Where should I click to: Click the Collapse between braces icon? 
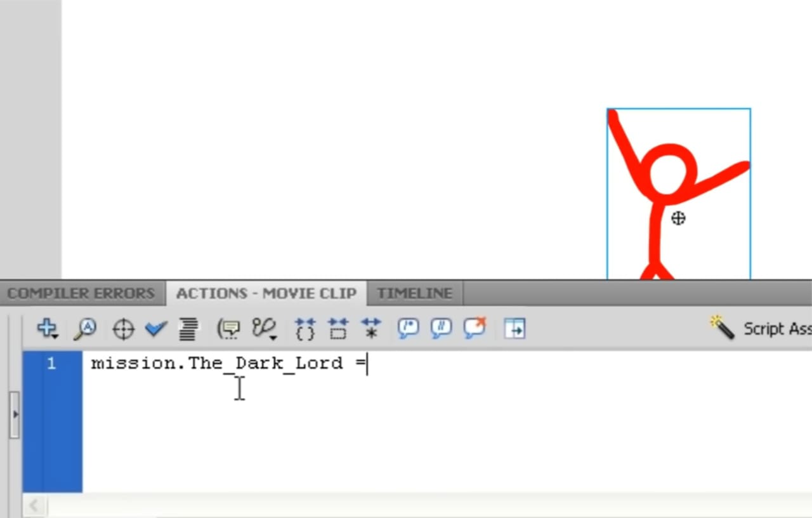point(305,329)
